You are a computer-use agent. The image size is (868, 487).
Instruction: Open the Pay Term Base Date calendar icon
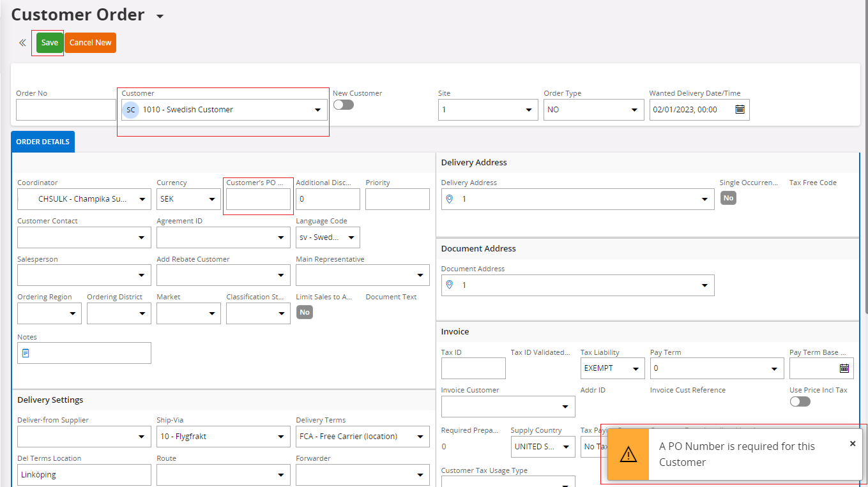click(844, 368)
